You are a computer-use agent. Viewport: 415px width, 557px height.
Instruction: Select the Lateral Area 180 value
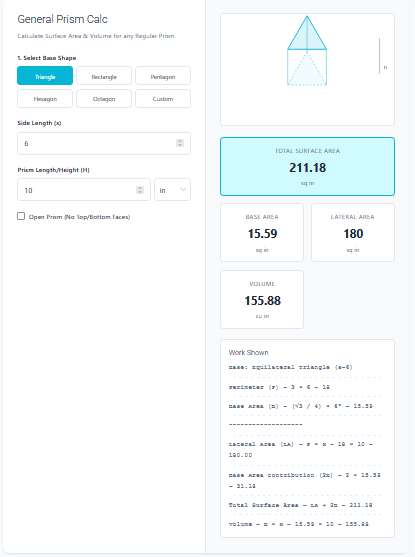click(353, 233)
